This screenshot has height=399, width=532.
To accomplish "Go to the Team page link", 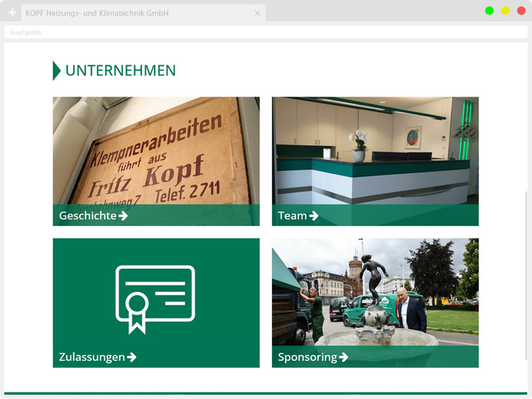I will coord(292,215).
